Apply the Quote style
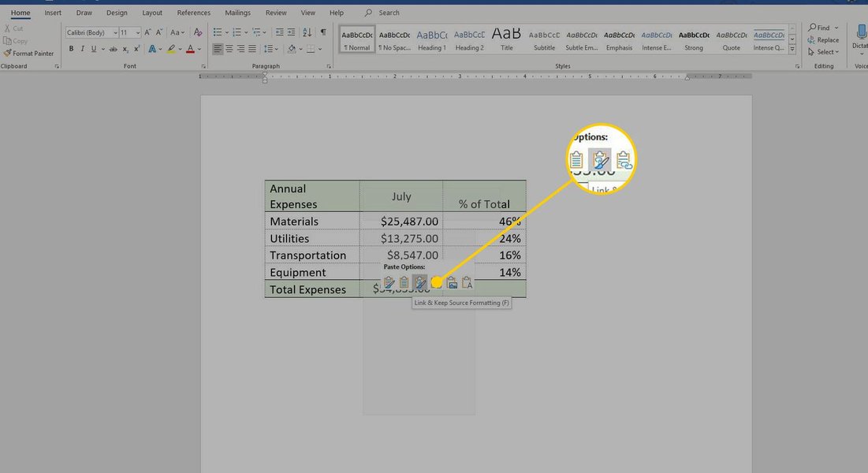Viewport: 868px width, 473px height. click(732, 39)
